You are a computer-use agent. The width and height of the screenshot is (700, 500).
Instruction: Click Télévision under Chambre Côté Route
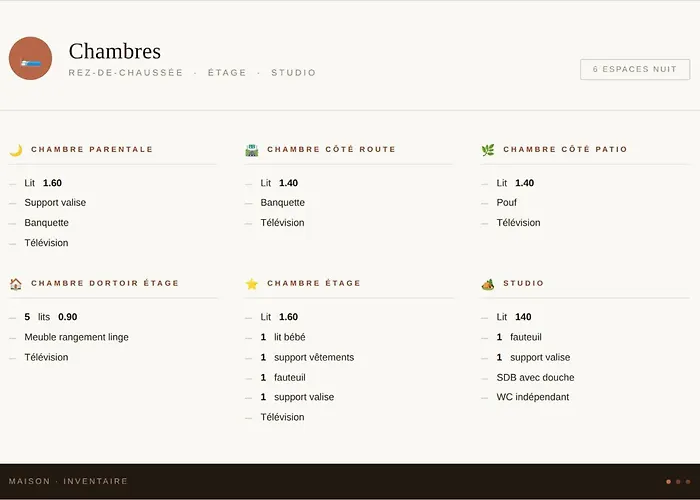[283, 223]
